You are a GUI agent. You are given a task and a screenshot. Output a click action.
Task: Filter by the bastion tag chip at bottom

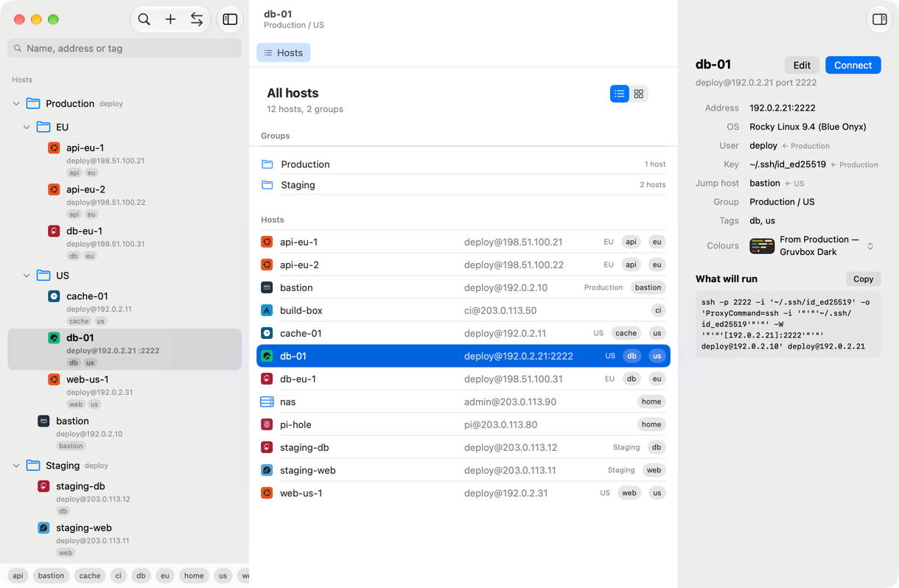point(51,576)
